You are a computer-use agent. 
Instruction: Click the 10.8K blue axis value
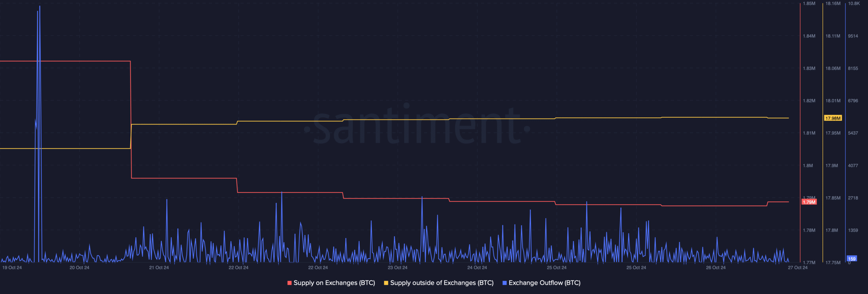854,3
